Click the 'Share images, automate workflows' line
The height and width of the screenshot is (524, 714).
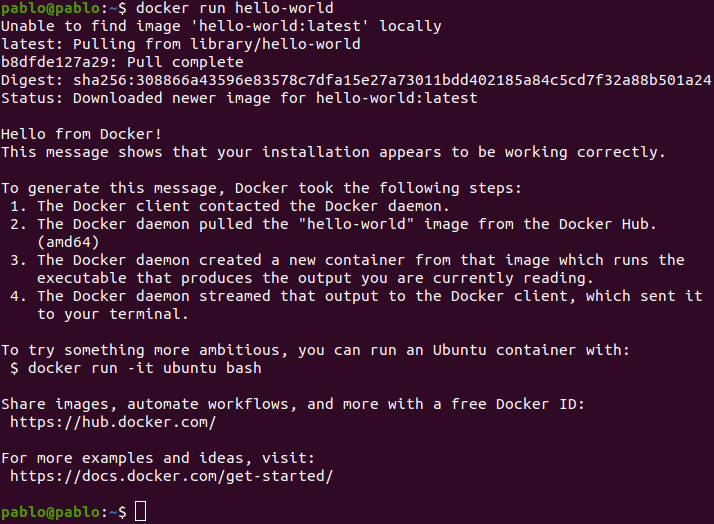coord(293,404)
